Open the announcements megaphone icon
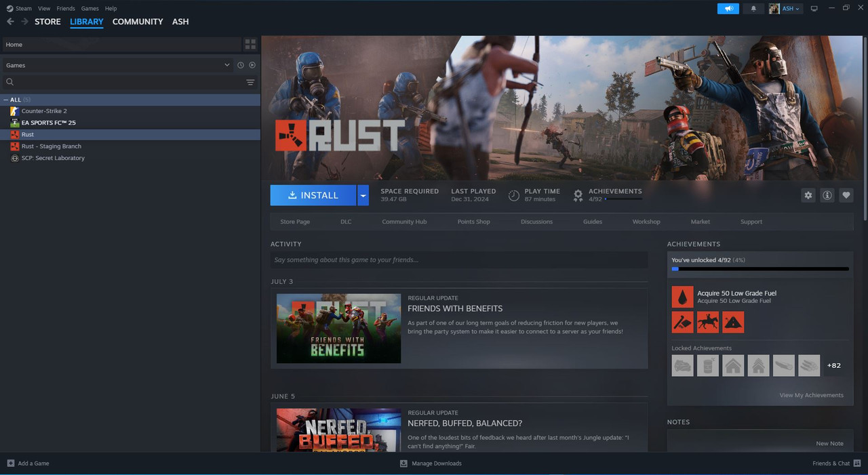 [728, 8]
